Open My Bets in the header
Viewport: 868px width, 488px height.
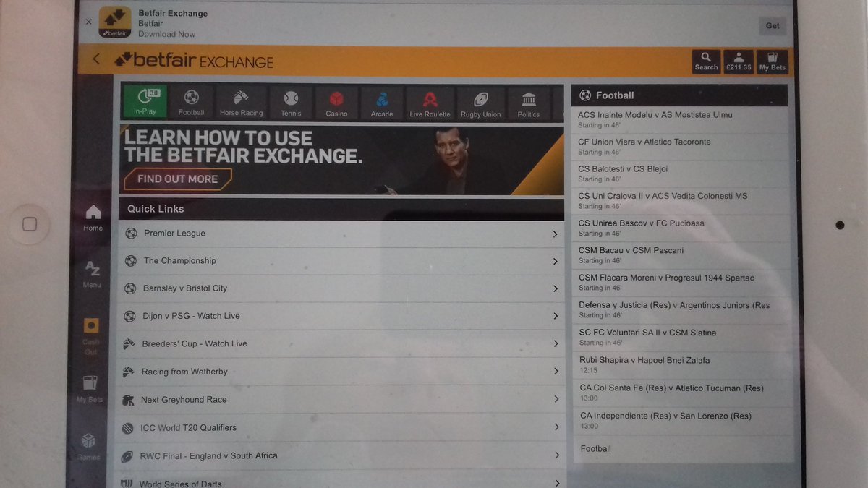point(772,61)
